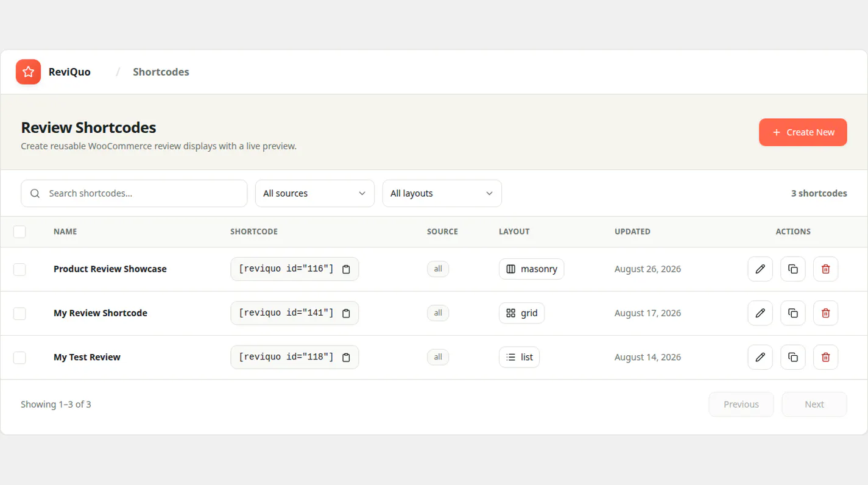Go to the Shortcodes breadcrumb
Image resolution: width=868 pixels, height=485 pixels.
click(x=161, y=72)
